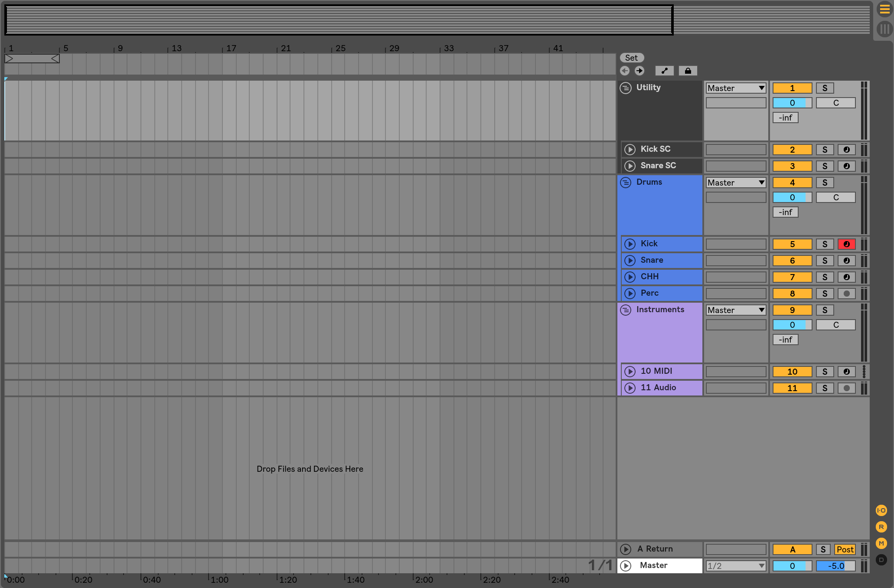Image resolution: width=894 pixels, height=588 pixels.
Task: Solo the 10 MIDI track
Action: click(825, 372)
